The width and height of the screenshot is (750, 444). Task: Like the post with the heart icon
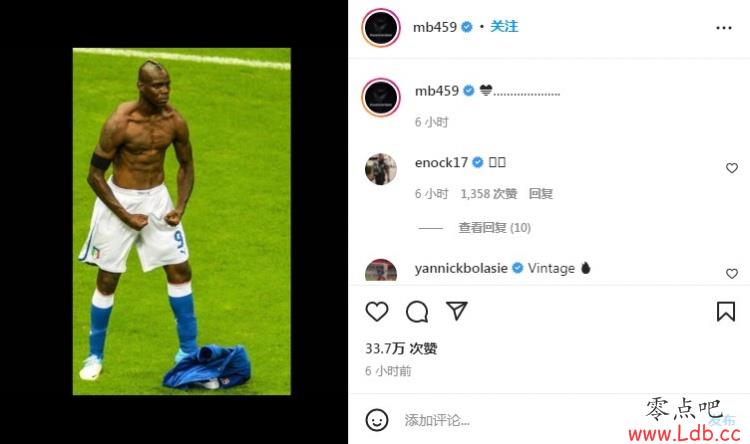coord(376,311)
